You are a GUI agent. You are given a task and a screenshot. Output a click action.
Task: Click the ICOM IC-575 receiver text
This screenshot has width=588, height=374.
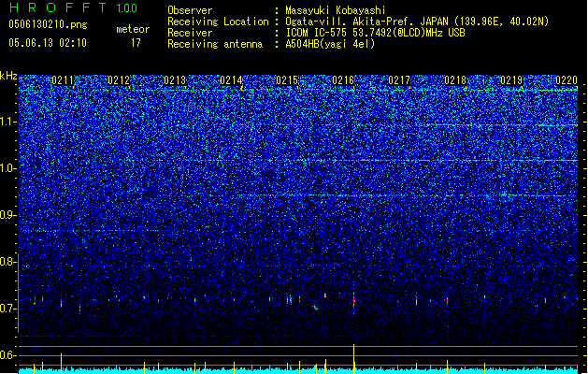(x=375, y=33)
